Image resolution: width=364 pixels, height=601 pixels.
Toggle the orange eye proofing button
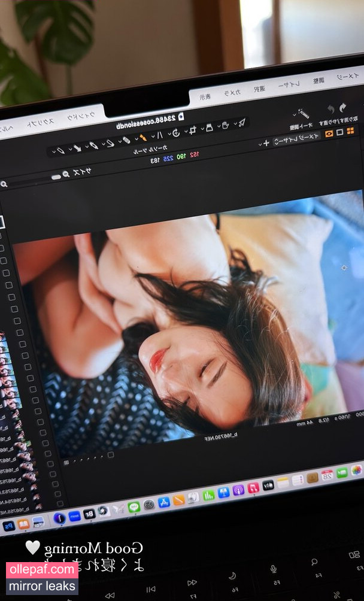click(329, 133)
